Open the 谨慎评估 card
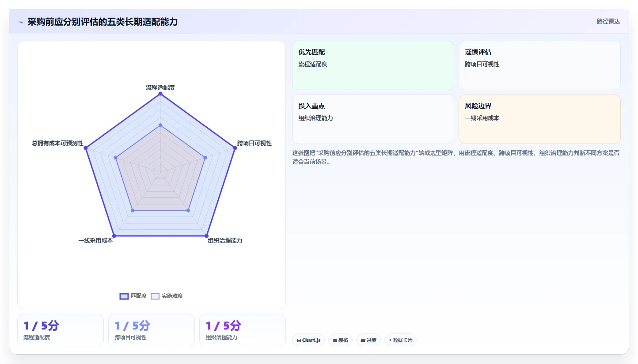 pyautogui.click(x=539, y=65)
